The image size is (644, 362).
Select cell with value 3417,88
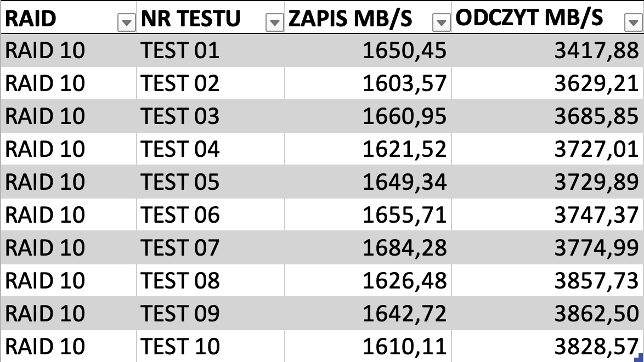pos(548,50)
